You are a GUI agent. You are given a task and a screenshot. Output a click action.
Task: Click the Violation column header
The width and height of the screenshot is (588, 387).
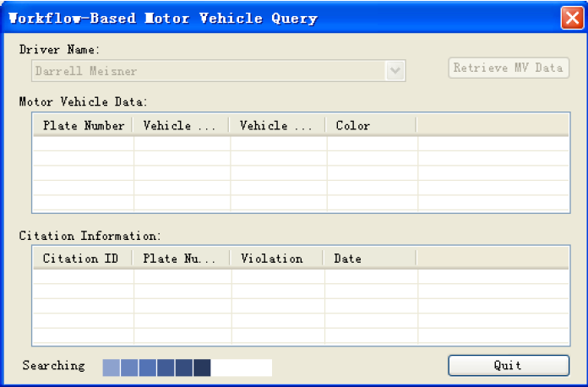276,259
